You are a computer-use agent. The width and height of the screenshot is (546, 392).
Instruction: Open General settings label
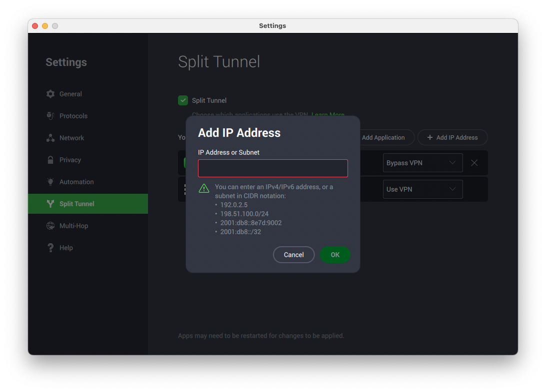(70, 94)
